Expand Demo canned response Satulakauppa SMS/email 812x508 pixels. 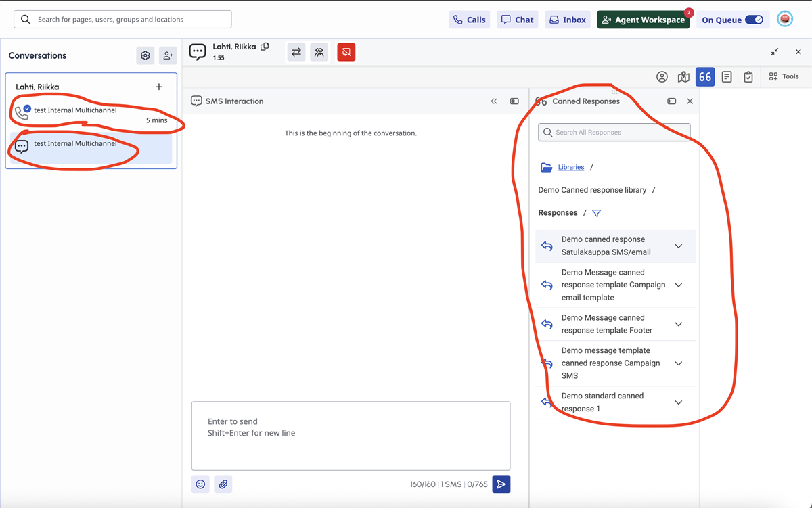[679, 246]
